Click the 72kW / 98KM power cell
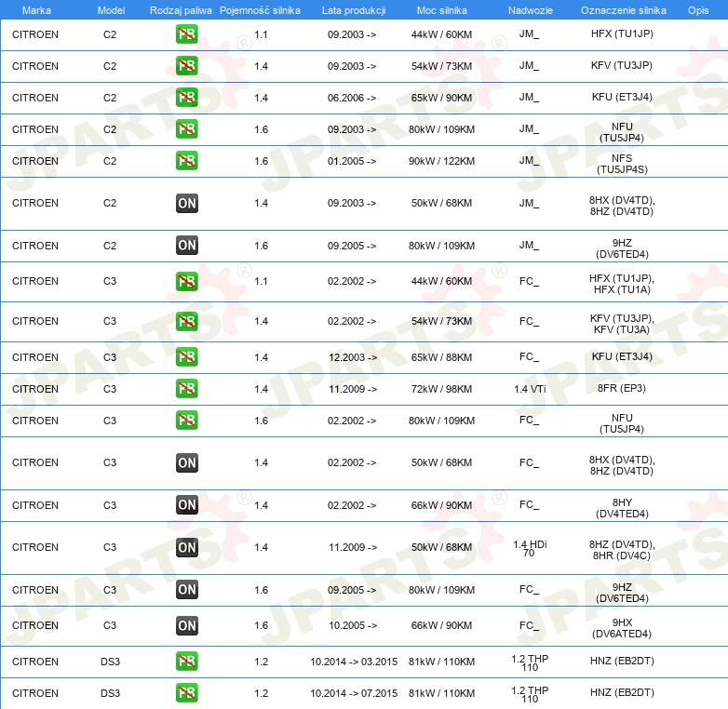The height and width of the screenshot is (709, 728). [x=441, y=389]
